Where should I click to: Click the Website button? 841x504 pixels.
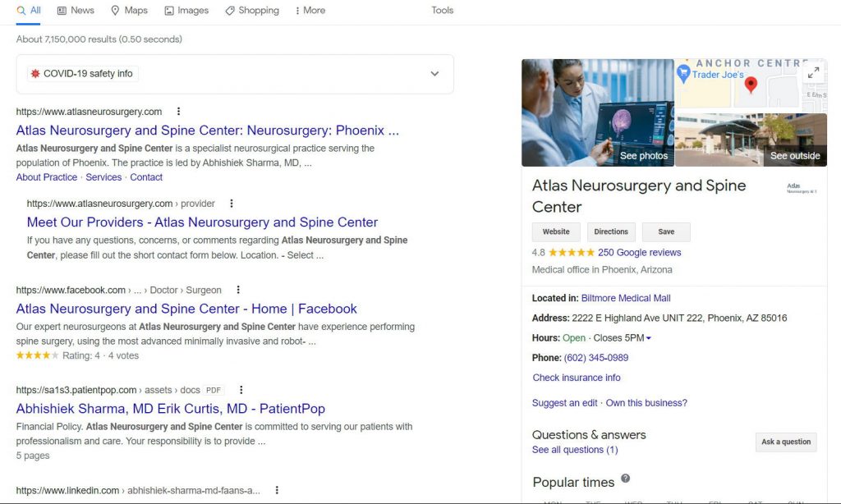556,232
